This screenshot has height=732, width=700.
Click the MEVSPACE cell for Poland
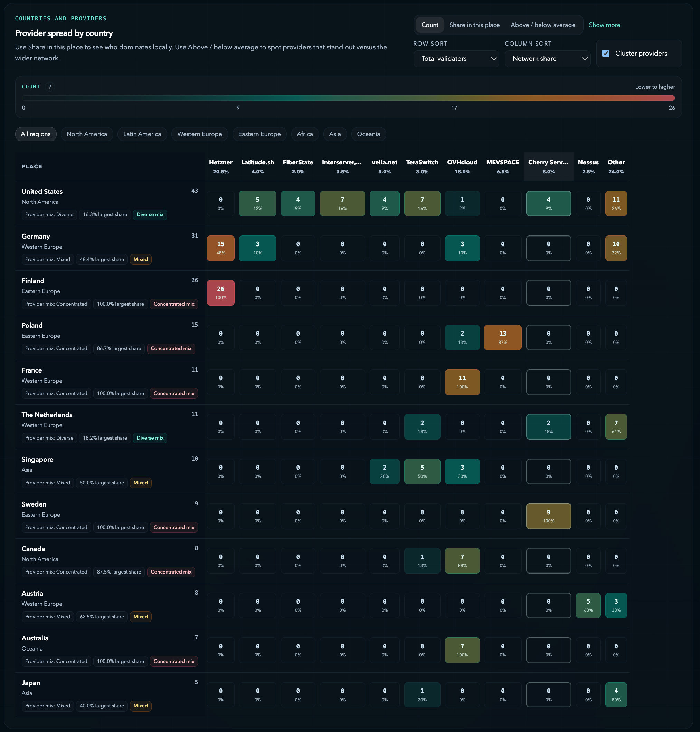(x=503, y=337)
